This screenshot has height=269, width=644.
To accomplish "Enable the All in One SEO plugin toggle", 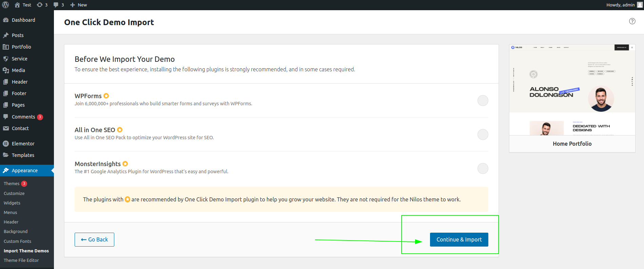I will [483, 134].
